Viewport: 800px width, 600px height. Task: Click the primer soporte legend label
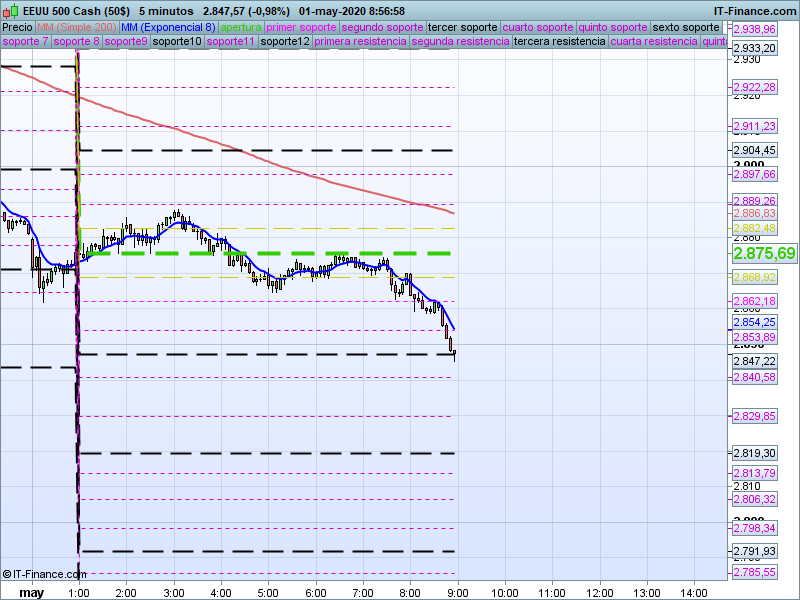click(x=301, y=27)
